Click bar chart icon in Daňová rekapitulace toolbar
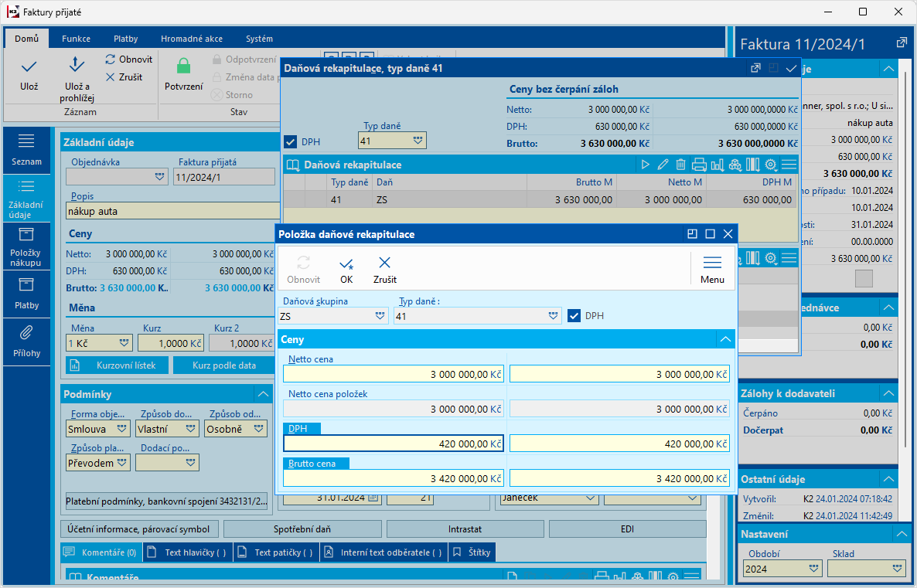The image size is (917, 588). [x=717, y=165]
